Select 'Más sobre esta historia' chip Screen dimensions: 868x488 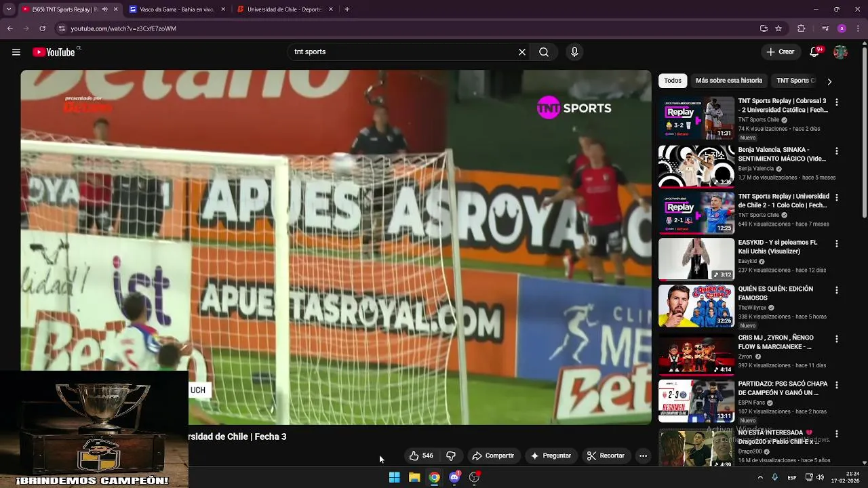click(x=729, y=81)
